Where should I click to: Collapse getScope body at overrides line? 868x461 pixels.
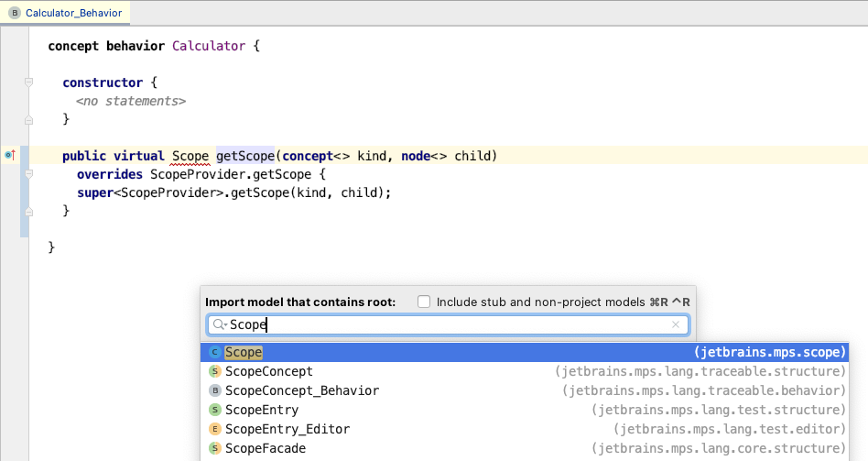click(x=28, y=174)
